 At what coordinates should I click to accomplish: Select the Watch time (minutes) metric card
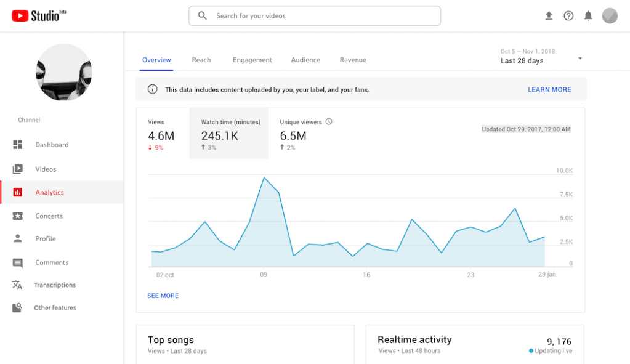(x=228, y=134)
